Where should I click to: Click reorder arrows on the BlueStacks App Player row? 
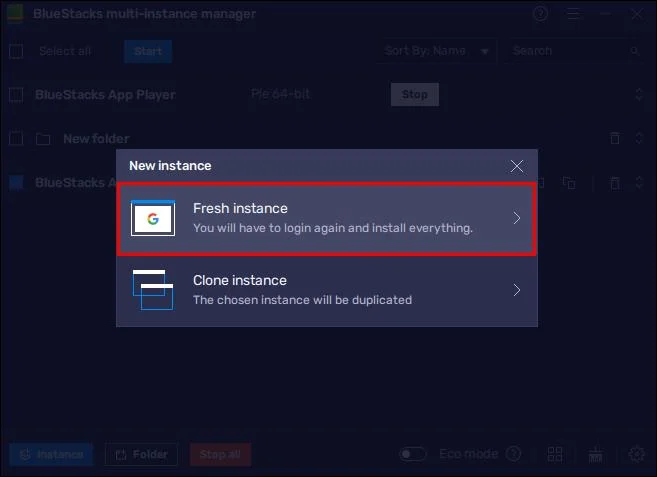click(639, 94)
